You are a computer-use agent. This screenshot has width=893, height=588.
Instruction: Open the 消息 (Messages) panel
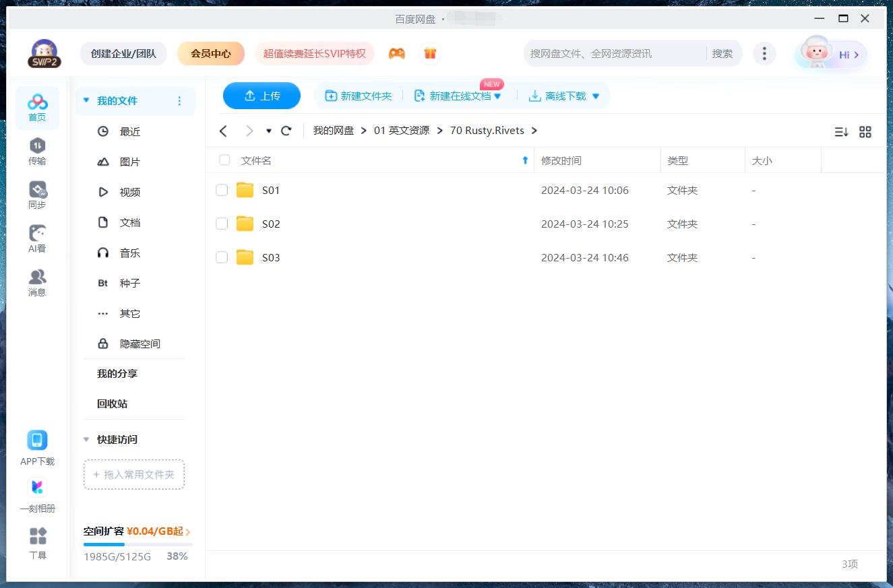[x=37, y=282]
